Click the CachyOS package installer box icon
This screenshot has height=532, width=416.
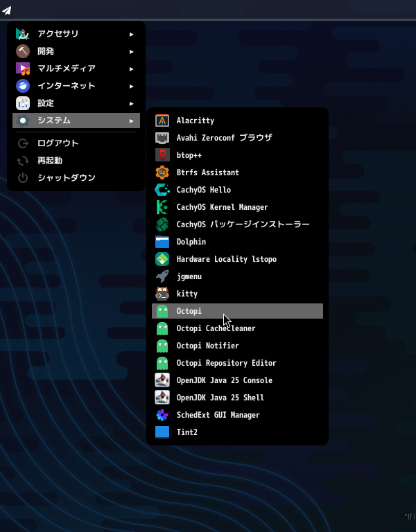click(x=162, y=224)
